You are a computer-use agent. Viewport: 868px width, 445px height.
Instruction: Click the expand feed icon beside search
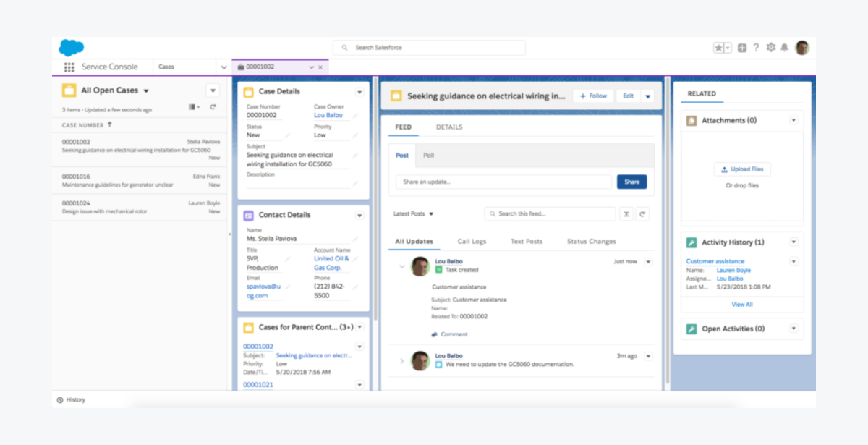(x=626, y=214)
